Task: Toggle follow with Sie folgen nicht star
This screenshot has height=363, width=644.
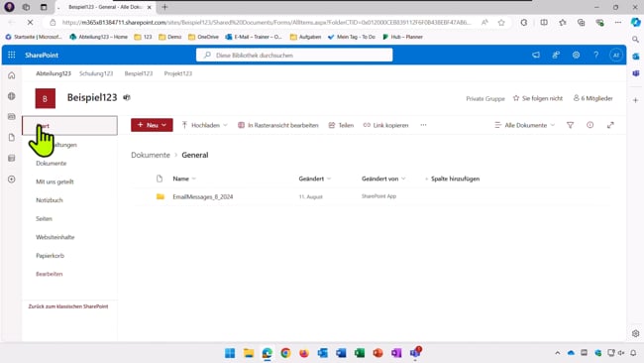Action: tap(538, 98)
